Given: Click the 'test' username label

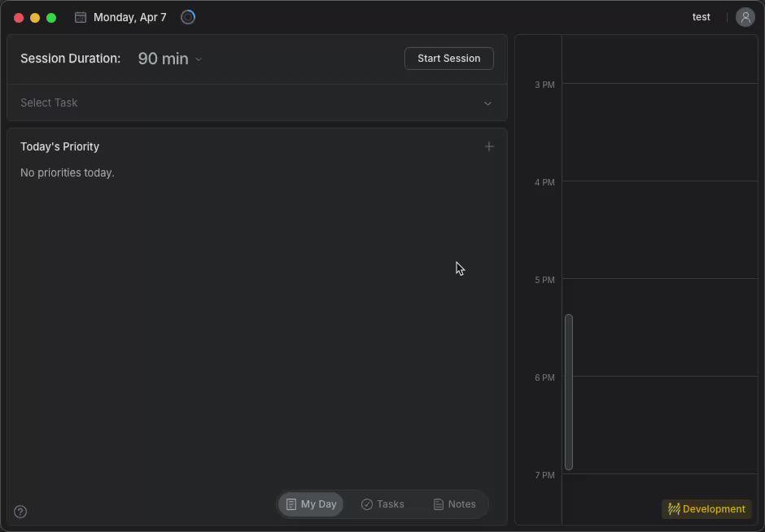Looking at the screenshot, I should 701,17.
